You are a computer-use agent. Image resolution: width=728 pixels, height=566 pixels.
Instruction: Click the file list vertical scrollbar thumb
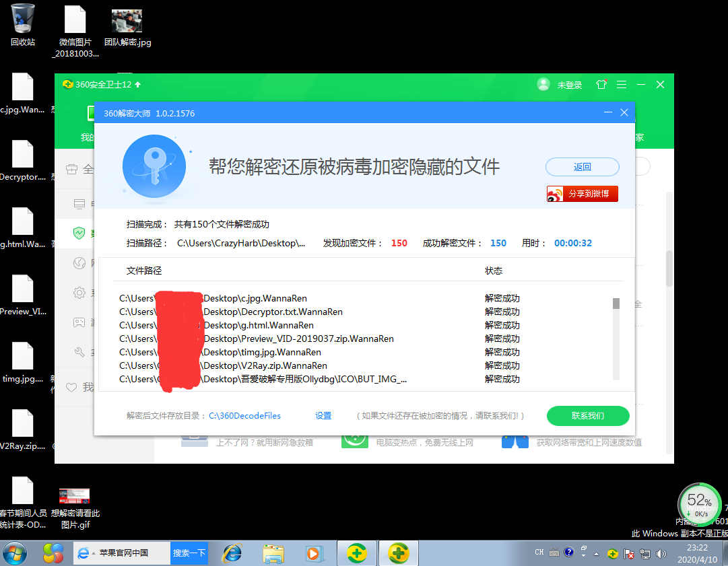pos(616,304)
